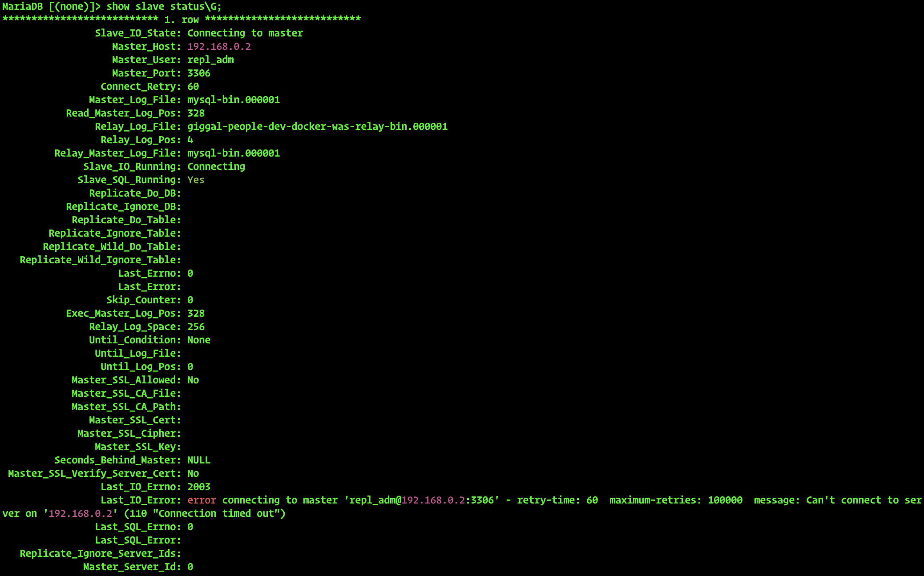Click the Master_Port value 3306
924x576 pixels.
pos(198,73)
